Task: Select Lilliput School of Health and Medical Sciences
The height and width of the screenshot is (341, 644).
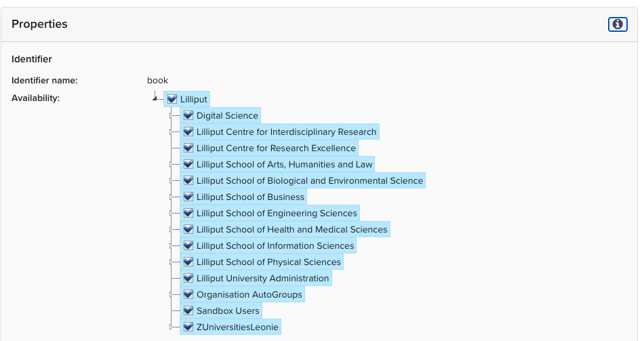Action: pyautogui.click(x=291, y=230)
